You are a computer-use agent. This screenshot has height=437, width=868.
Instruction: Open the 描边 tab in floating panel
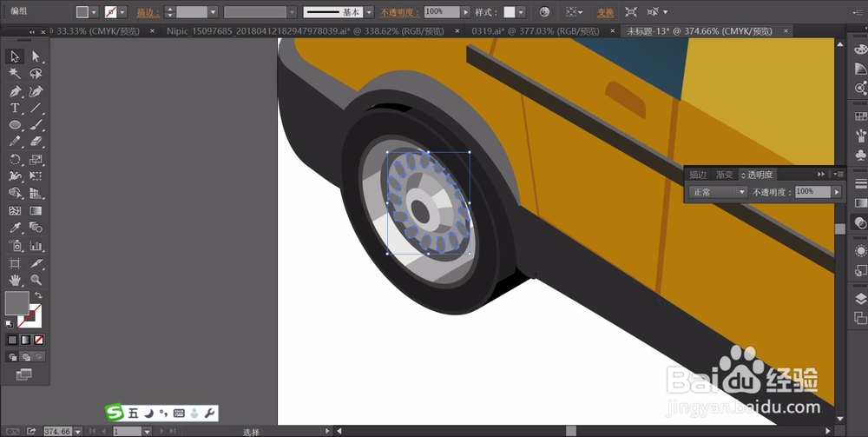tap(698, 175)
